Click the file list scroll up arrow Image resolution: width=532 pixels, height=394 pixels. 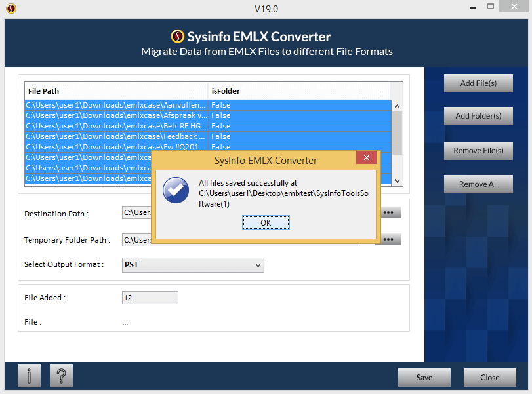click(398, 106)
